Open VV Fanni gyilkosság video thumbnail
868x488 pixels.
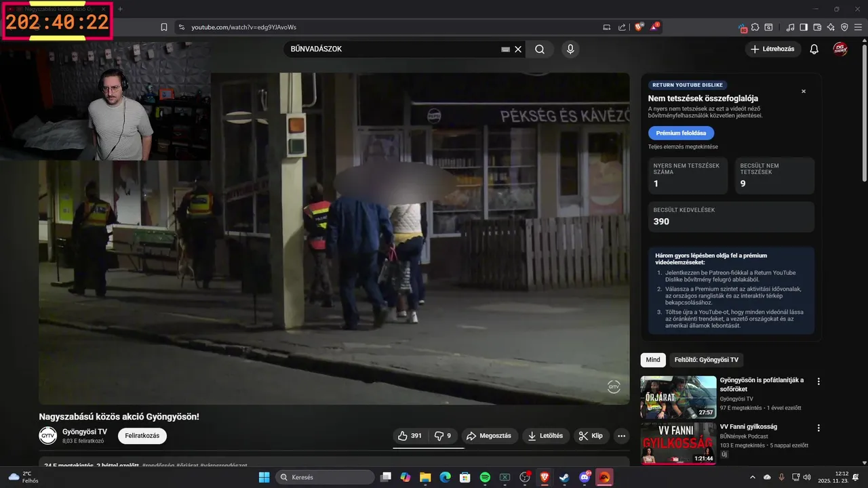pyautogui.click(x=678, y=444)
